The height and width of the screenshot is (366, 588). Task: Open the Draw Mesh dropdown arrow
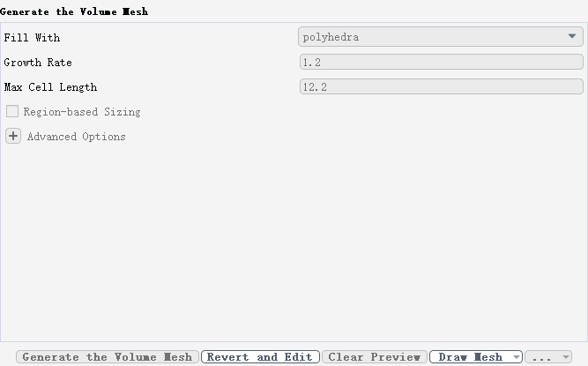tap(517, 356)
